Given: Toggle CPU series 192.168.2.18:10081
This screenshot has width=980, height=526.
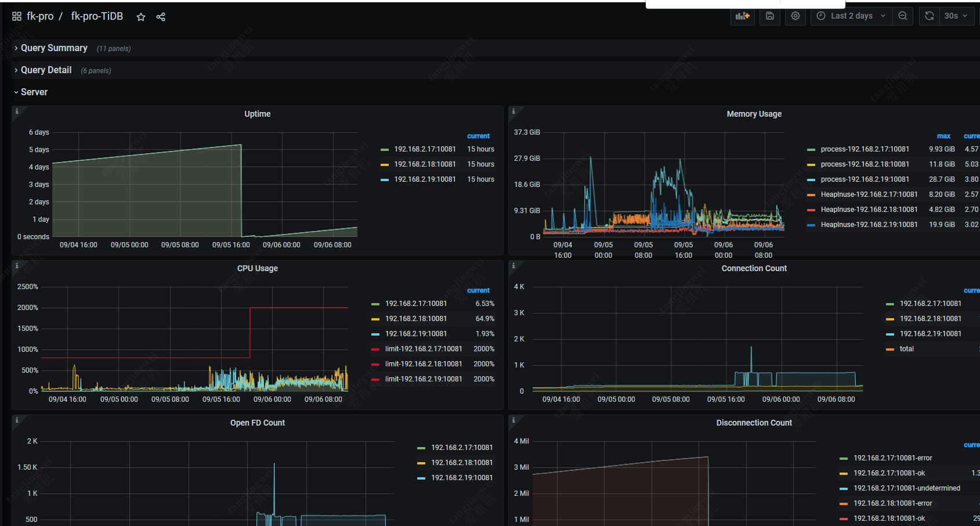Looking at the screenshot, I should 416,319.
